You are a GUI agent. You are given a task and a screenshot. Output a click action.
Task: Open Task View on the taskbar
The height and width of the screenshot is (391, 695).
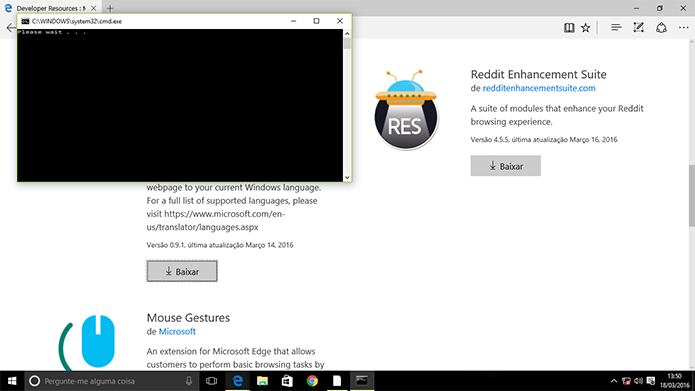[211, 381]
